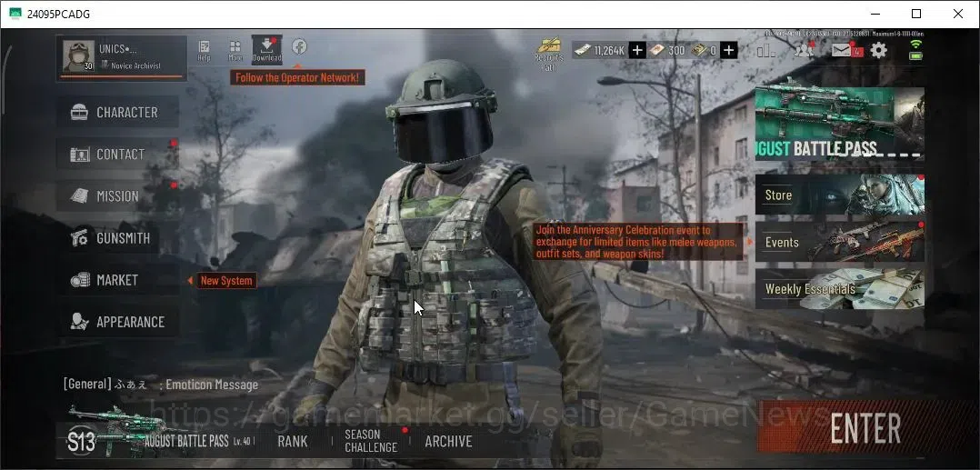Open the settings gear

[879, 50]
